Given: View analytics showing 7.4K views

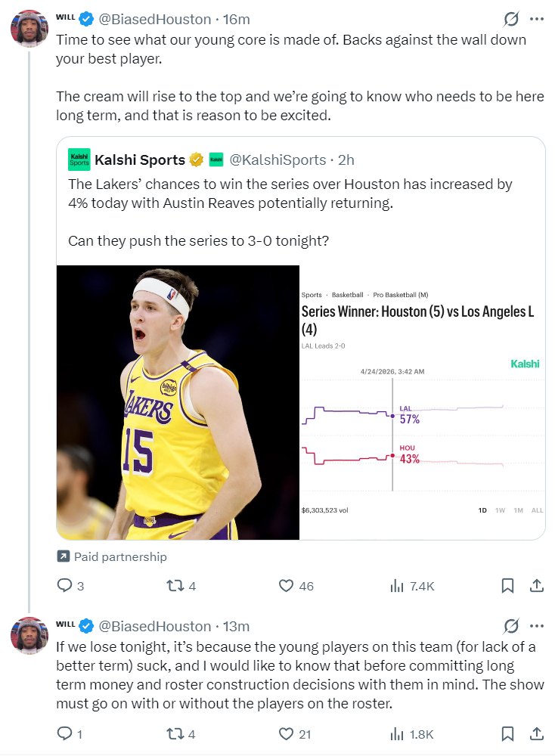Looking at the screenshot, I should pos(412,587).
